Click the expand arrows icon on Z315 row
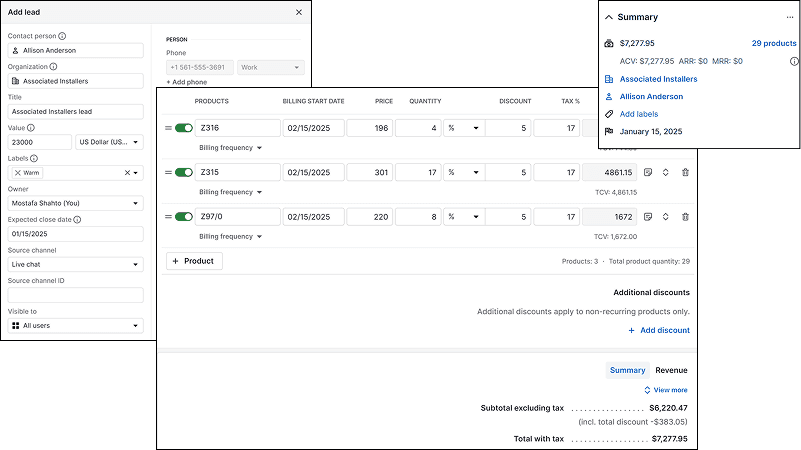The width and height of the screenshot is (801, 450). (x=666, y=172)
